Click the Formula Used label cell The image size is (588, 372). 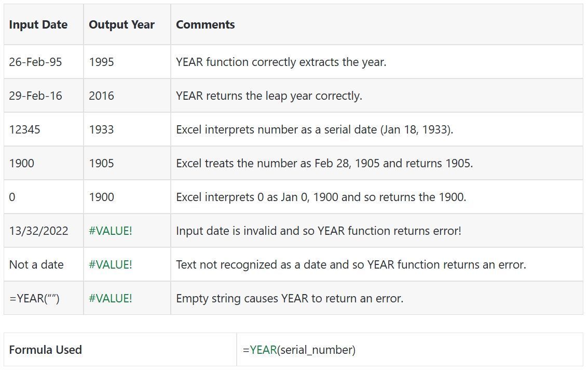(x=46, y=350)
